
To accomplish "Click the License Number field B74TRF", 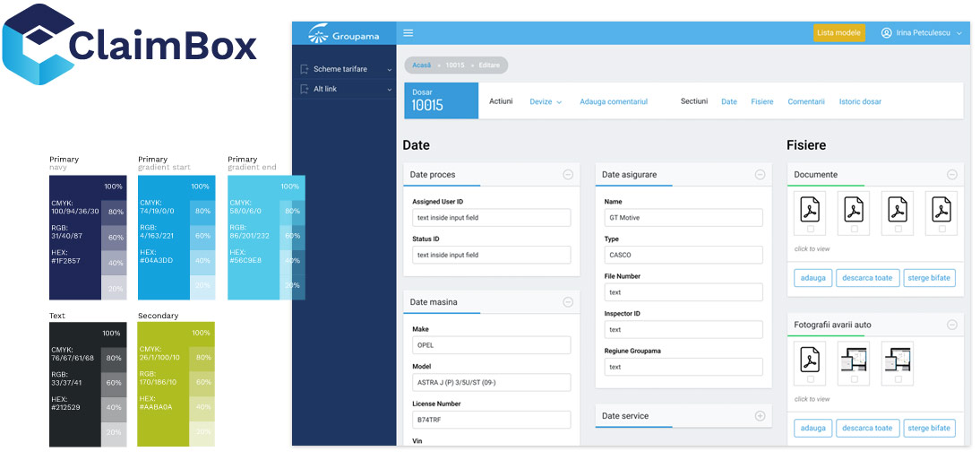I will [x=491, y=420].
